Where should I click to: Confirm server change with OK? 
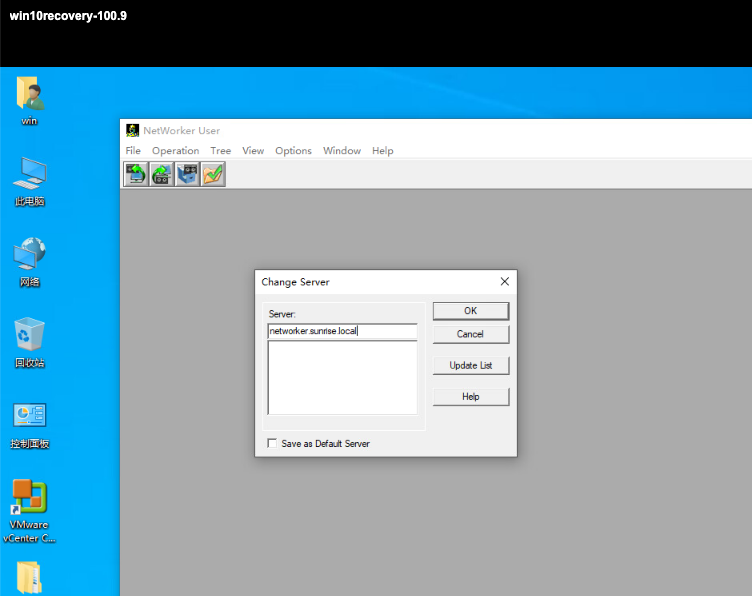[470, 311]
